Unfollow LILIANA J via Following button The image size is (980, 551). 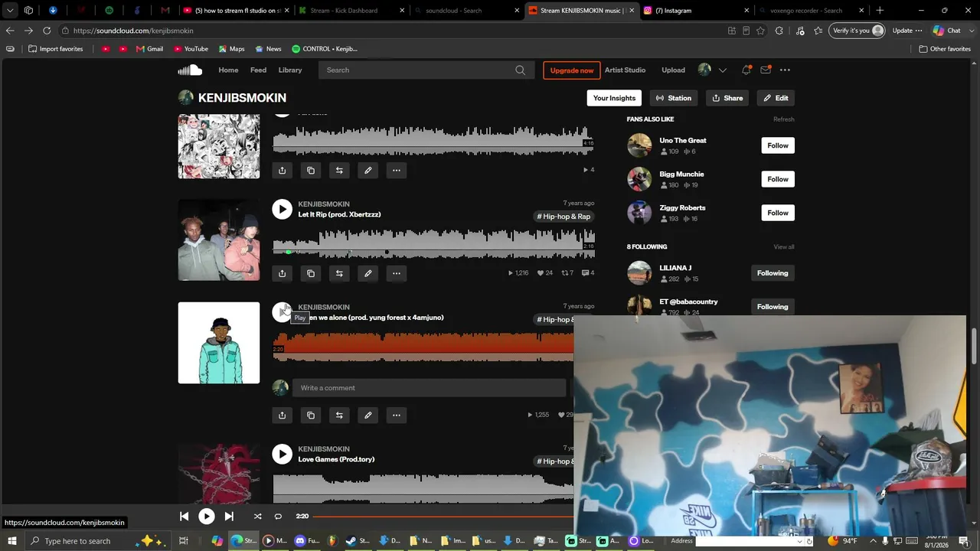point(773,273)
